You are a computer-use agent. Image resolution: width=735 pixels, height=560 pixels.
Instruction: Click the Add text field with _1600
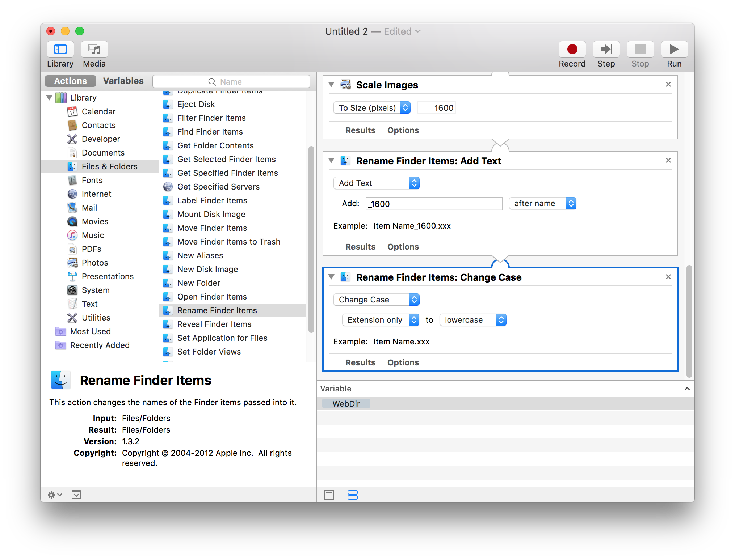[x=434, y=204]
